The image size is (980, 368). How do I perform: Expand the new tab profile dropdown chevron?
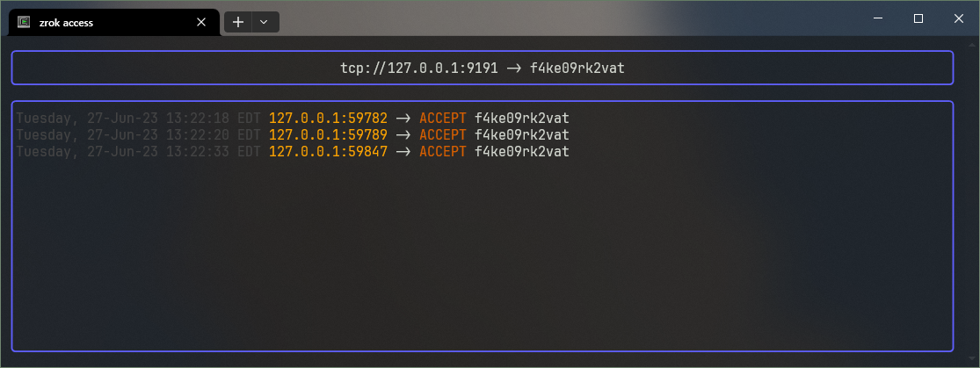click(x=264, y=22)
